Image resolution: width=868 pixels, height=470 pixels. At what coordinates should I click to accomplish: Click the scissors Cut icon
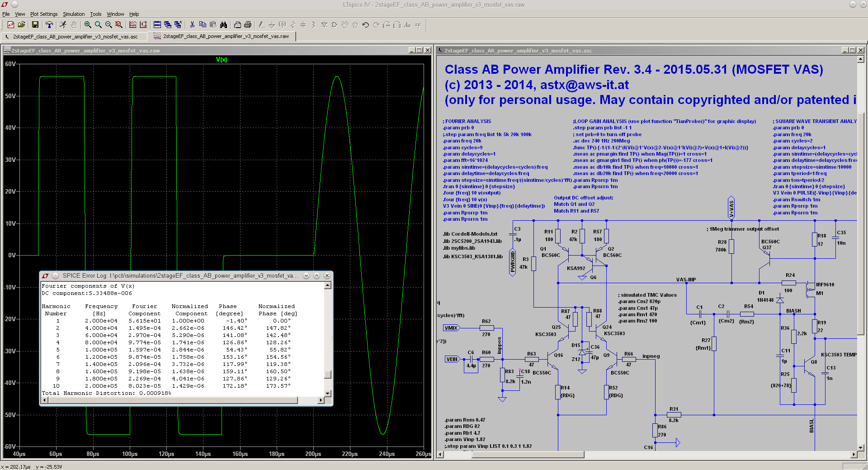pyautogui.click(x=192, y=25)
